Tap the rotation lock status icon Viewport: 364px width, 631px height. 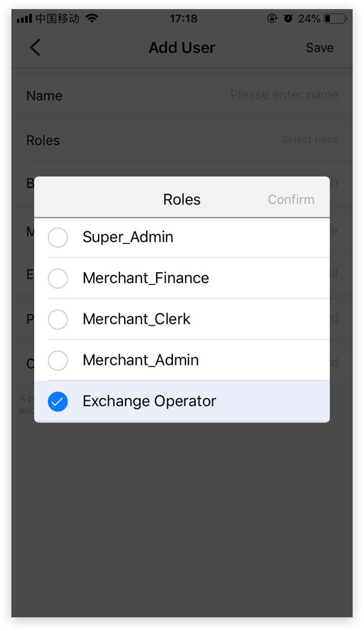click(272, 18)
